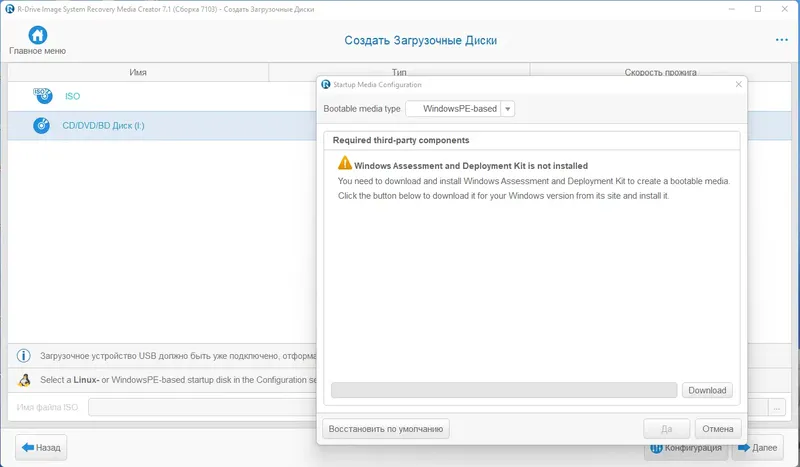This screenshot has height=467, width=800.
Task: Click the Linux penguin icon
Action: pos(24,380)
